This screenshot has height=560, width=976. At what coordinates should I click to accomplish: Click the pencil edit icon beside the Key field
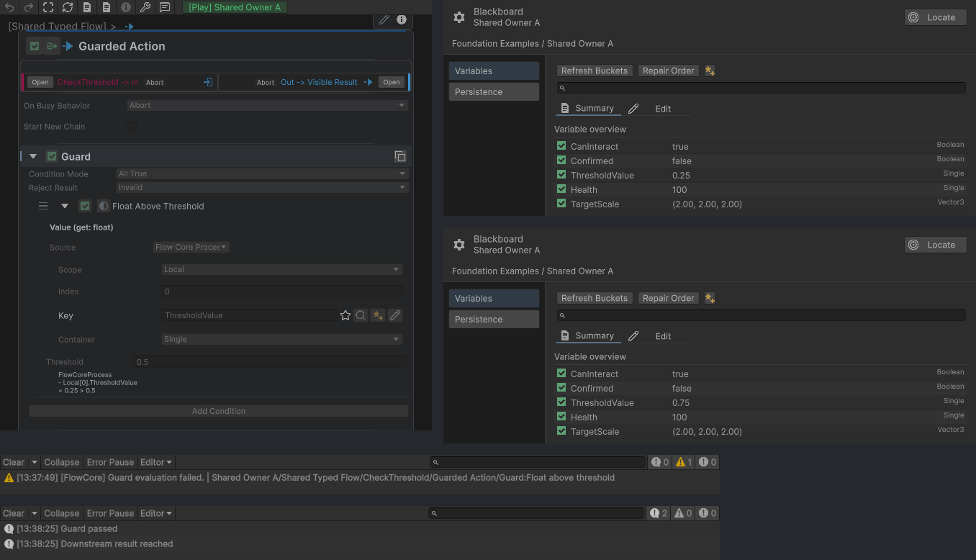click(395, 315)
